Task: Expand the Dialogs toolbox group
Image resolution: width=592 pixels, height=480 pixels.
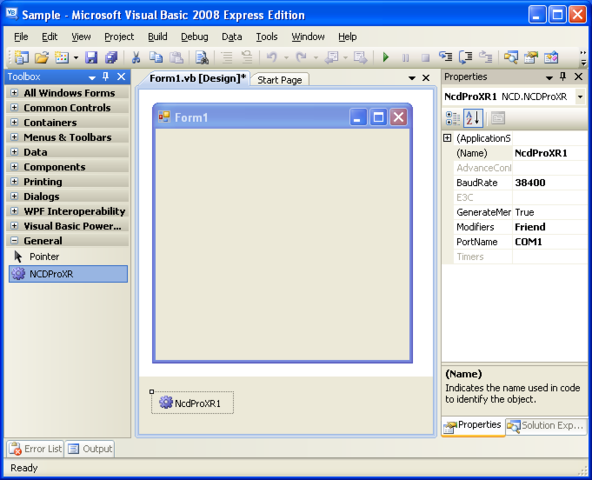Action: tap(14, 196)
